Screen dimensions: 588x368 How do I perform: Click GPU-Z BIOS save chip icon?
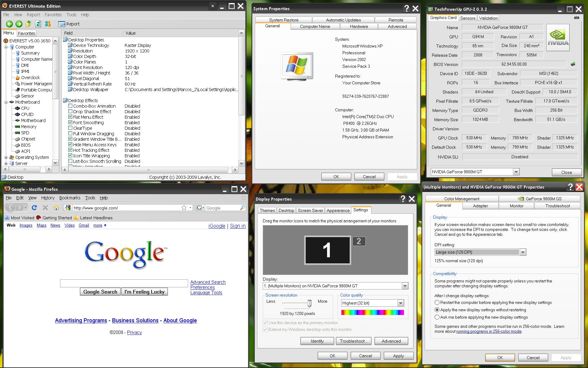573,64
